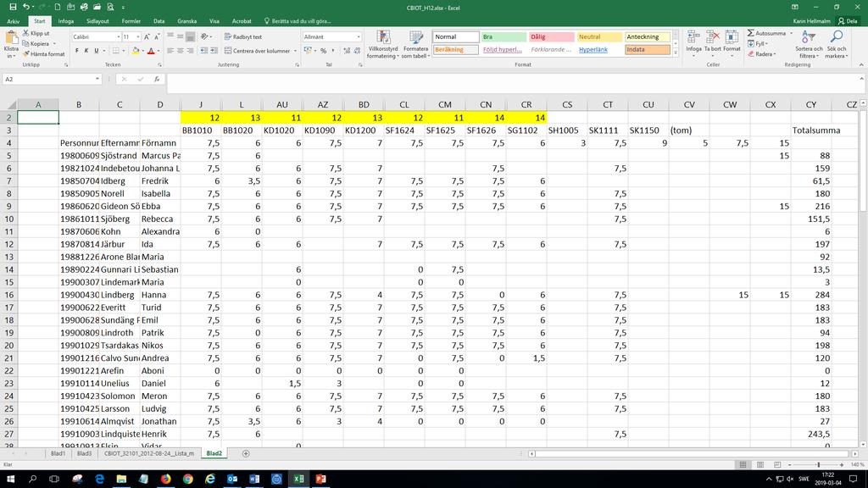This screenshot has height=488, width=868.
Task: Undo the last action
Action: click(x=25, y=7)
